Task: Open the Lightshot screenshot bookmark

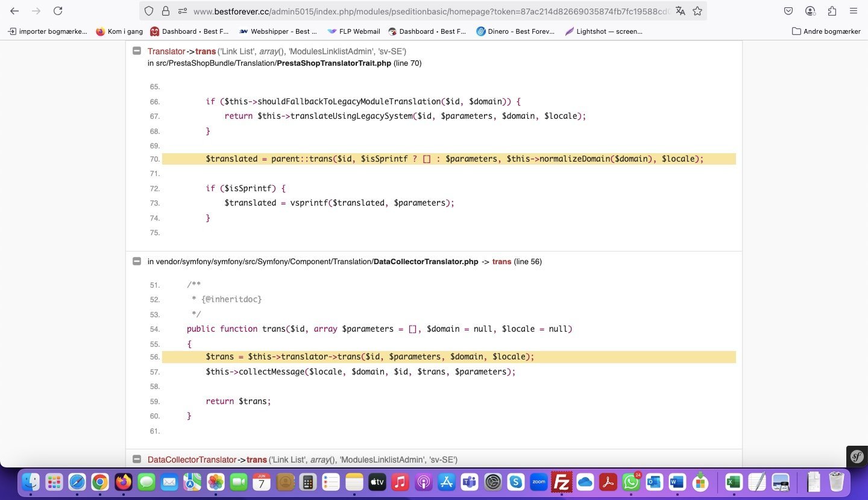Action: click(x=603, y=31)
